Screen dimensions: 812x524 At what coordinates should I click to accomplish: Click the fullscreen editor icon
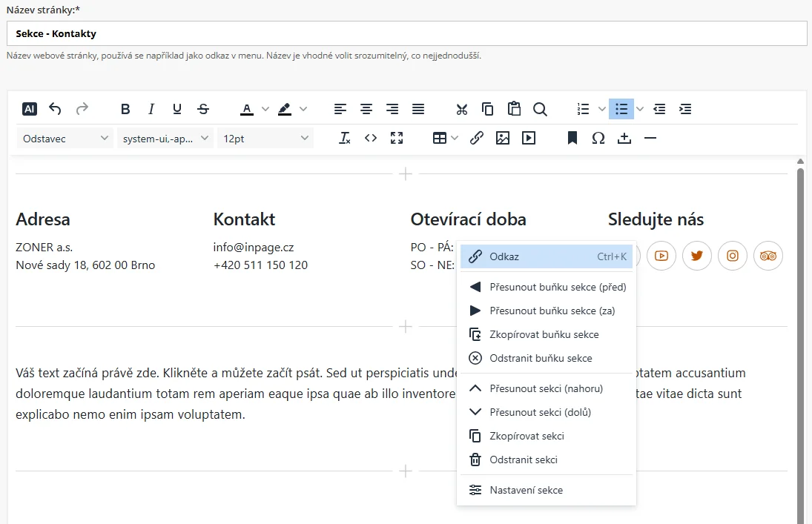(x=397, y=138)
